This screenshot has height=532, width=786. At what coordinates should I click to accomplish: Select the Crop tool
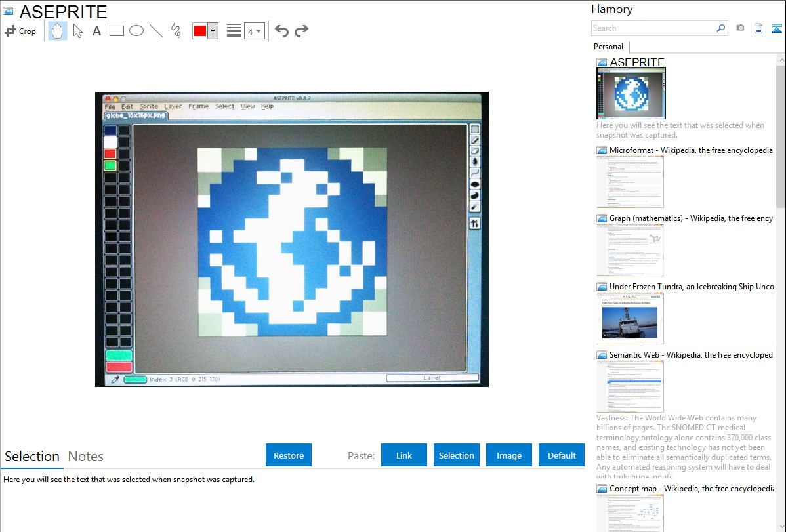point(20,31)
